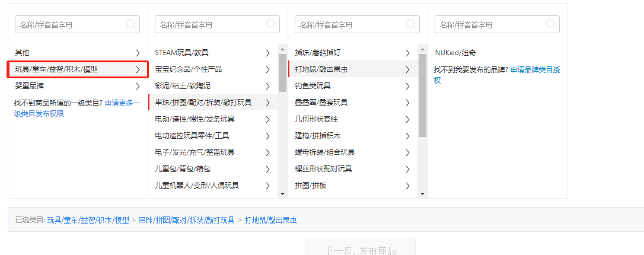
Task: Click search magnifier icon in brand column
Action: pos(551,24)
